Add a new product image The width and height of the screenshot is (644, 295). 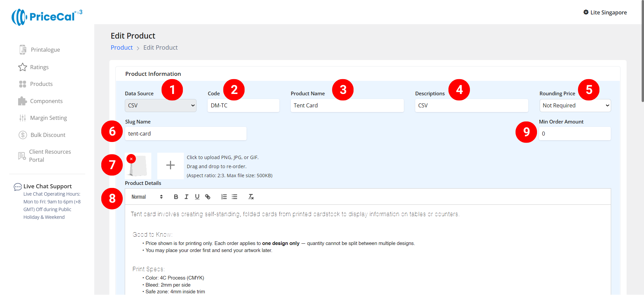[170, 165]
